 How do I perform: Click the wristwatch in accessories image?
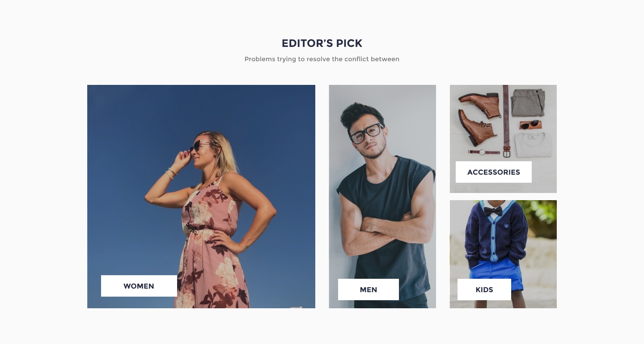click(484, 152)
